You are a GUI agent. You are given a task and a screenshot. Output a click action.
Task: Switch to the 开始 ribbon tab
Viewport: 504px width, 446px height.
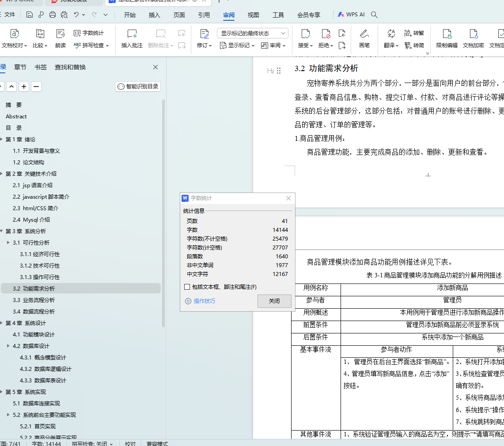pos(130,15)
